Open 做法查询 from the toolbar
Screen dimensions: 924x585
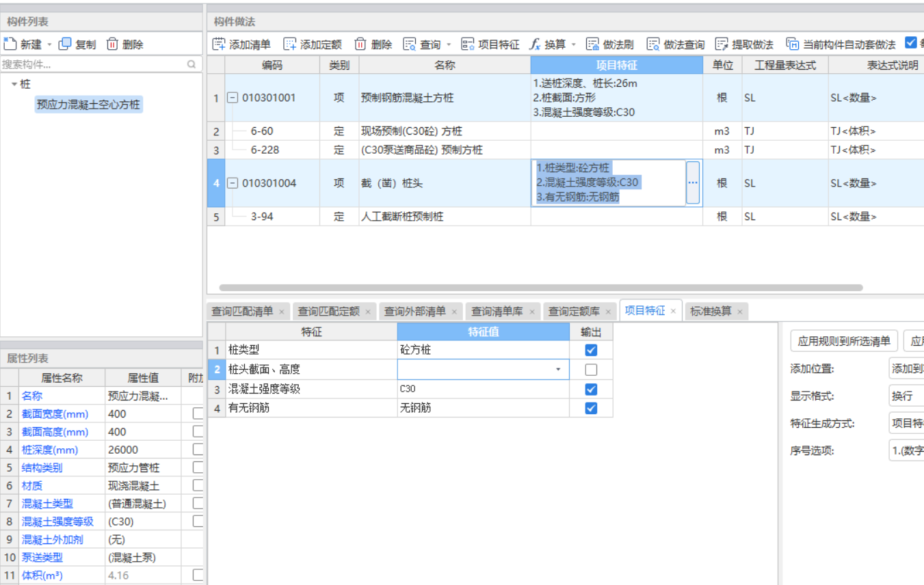pos(676,44)
